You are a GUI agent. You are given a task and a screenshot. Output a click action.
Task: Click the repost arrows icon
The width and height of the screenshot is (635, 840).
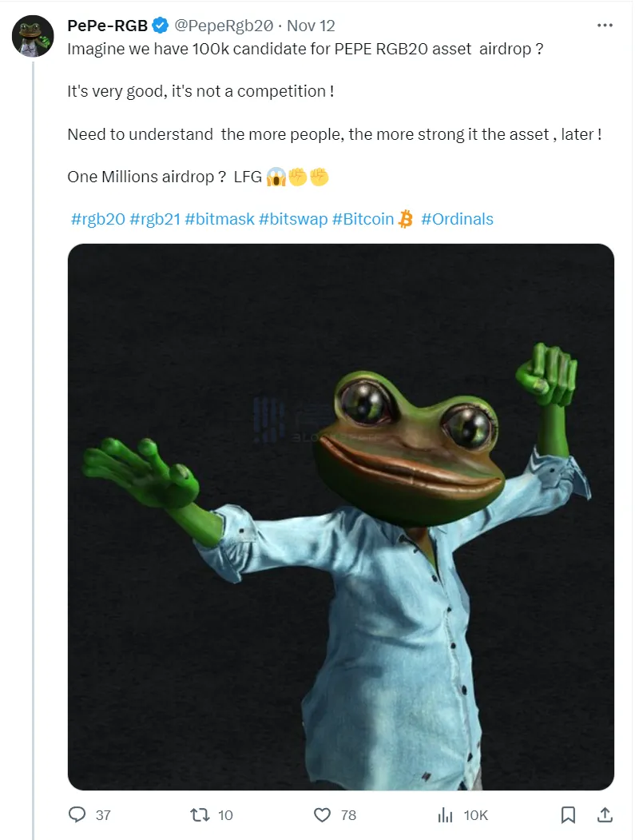click(x=200, y=814)
